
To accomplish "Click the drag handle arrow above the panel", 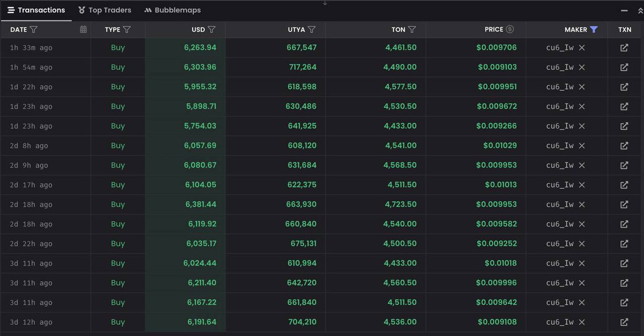I will 325,3.
